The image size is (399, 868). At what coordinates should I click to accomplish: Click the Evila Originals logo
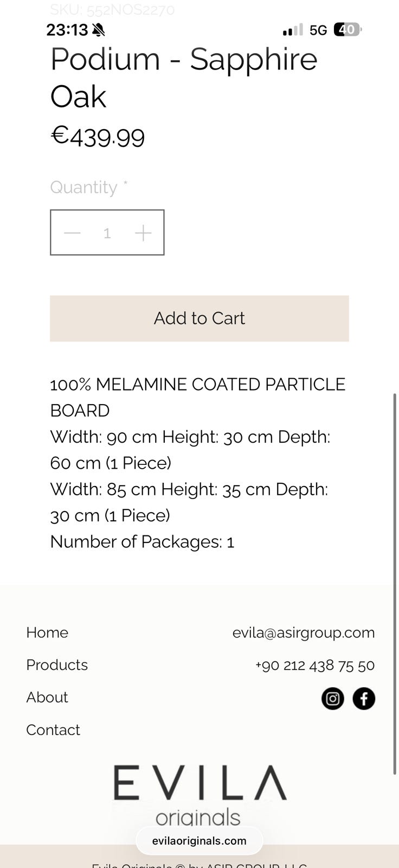(200, 794)
